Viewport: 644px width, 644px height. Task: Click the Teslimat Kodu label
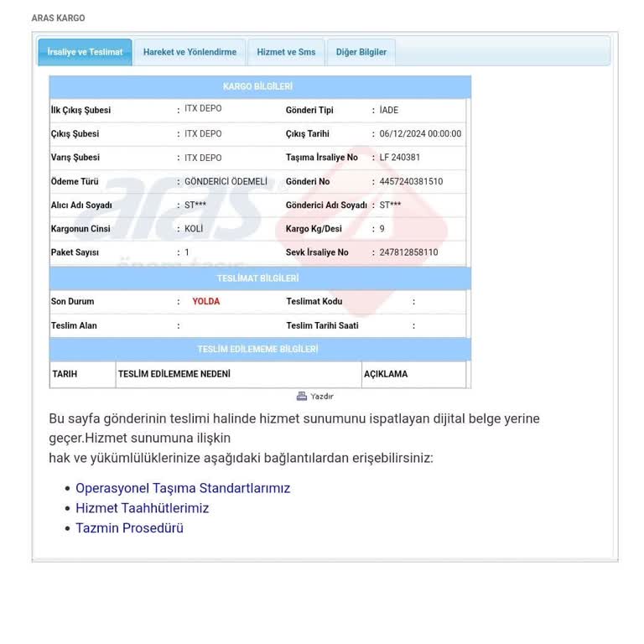[x=314, y=302]
